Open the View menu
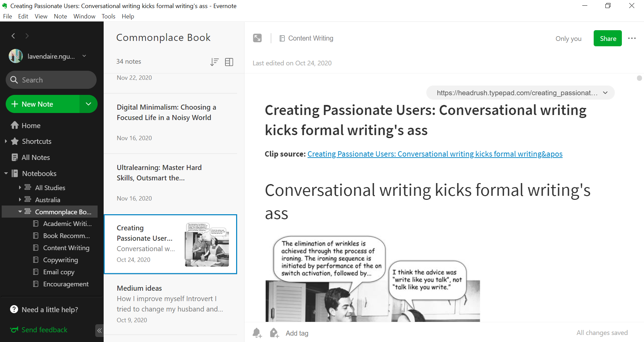This screenshot has height=342, width=644. pos(41,16)
